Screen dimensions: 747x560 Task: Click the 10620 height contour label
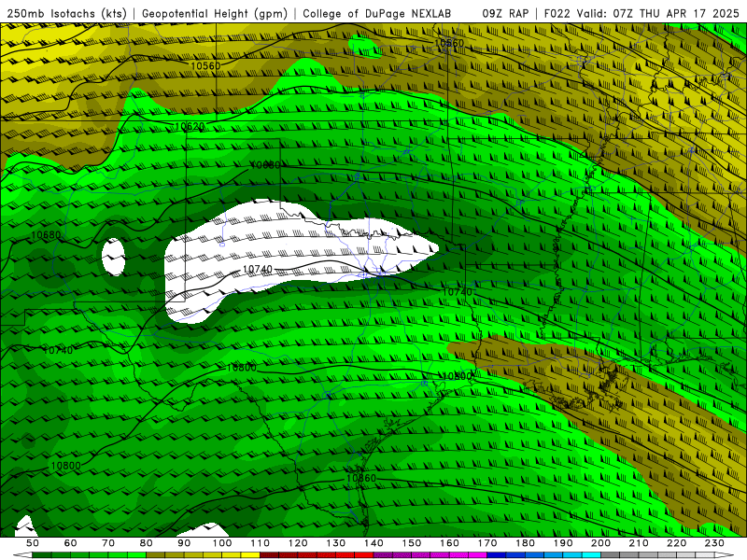pos(190,127)
